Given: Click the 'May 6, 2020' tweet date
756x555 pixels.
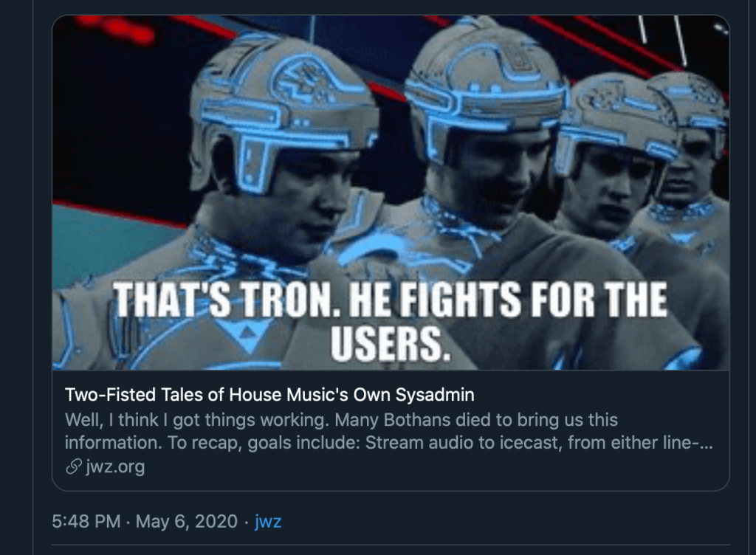Looking at the screenshot, I should point(186,522).
